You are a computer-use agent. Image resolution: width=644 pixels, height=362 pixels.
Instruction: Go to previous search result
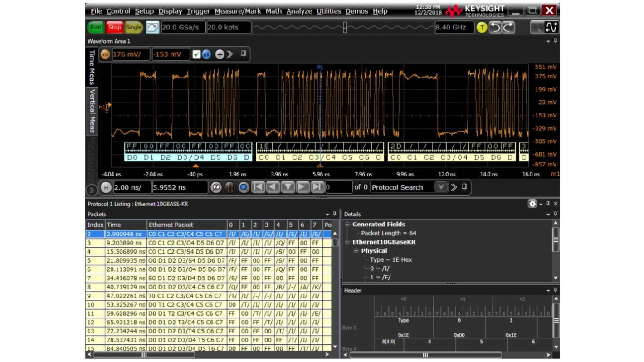point(273,187)
